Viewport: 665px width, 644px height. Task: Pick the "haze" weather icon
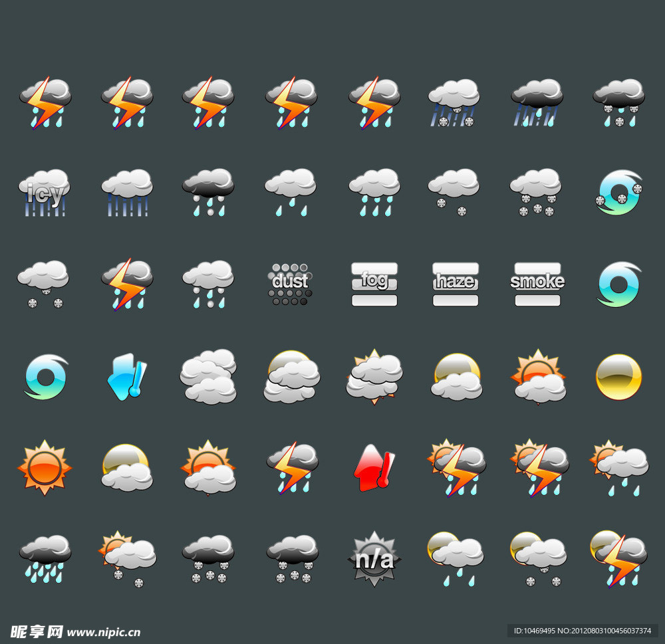click(x=456, y=283)
